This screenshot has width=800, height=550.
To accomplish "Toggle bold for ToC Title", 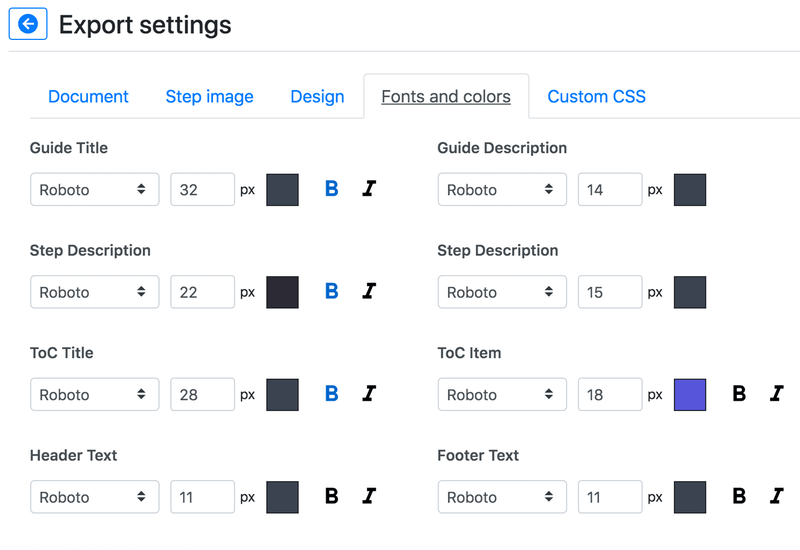I will [332, 394].
